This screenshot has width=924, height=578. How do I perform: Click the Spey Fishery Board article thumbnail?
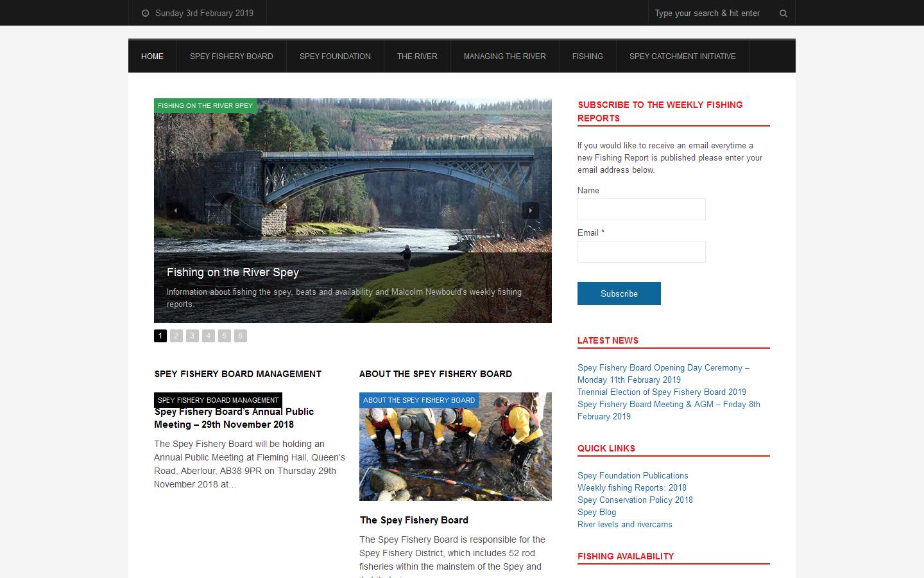coord(455,446)
